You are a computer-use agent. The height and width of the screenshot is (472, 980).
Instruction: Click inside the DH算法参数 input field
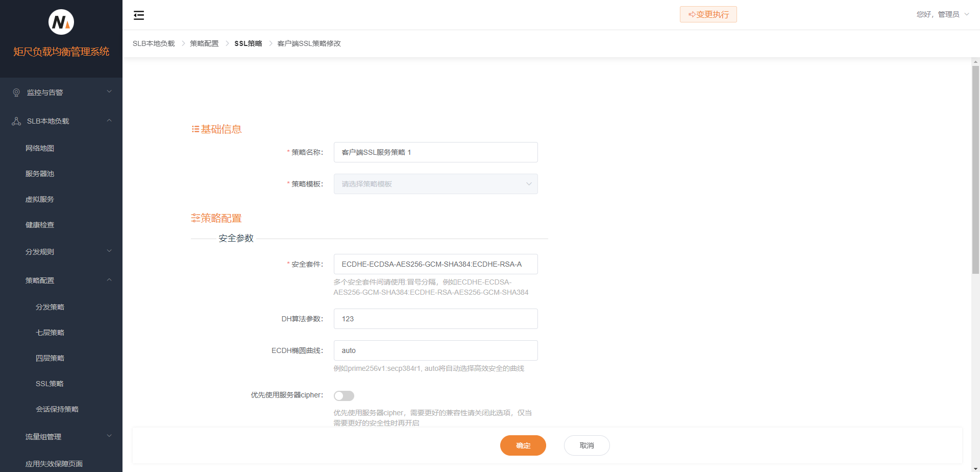point(435,318)
